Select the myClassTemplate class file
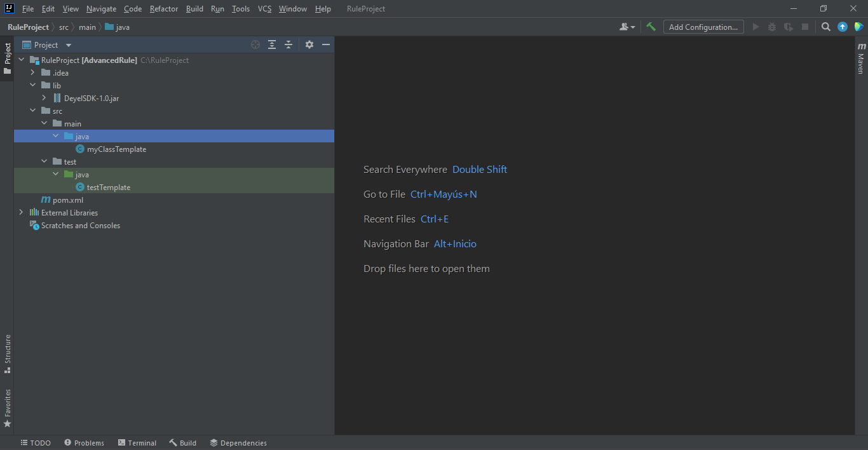This screenshot has height=450, width=868. coord(116,149)
